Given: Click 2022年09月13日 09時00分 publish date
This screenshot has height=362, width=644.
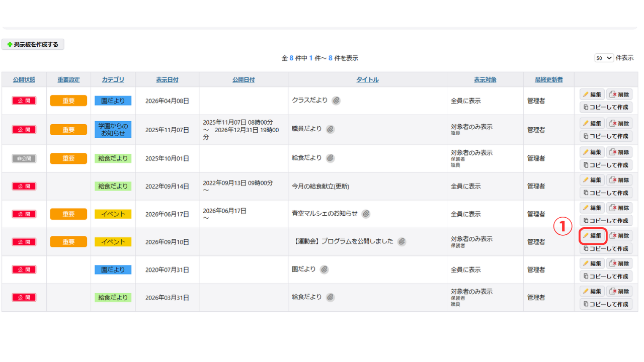Looking at the screenshot, I should click(x=238, y=183).
